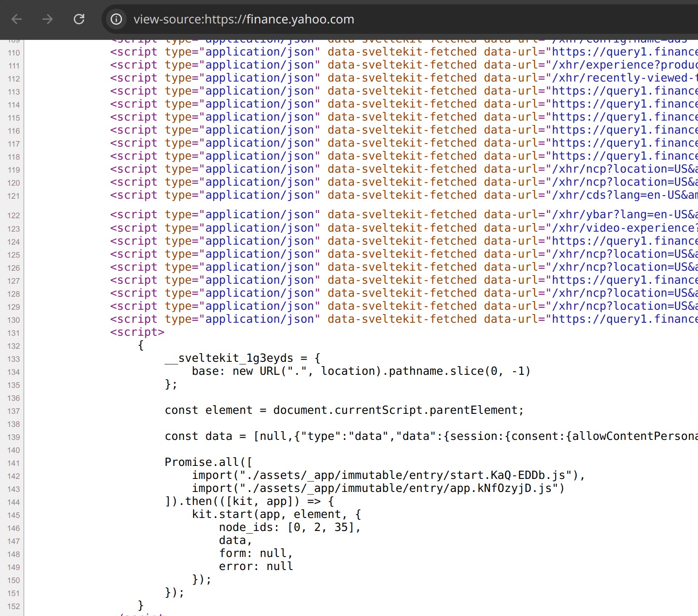
Task: Click the /xhr/recently-viewed data-url value
Action: (624, 78)
